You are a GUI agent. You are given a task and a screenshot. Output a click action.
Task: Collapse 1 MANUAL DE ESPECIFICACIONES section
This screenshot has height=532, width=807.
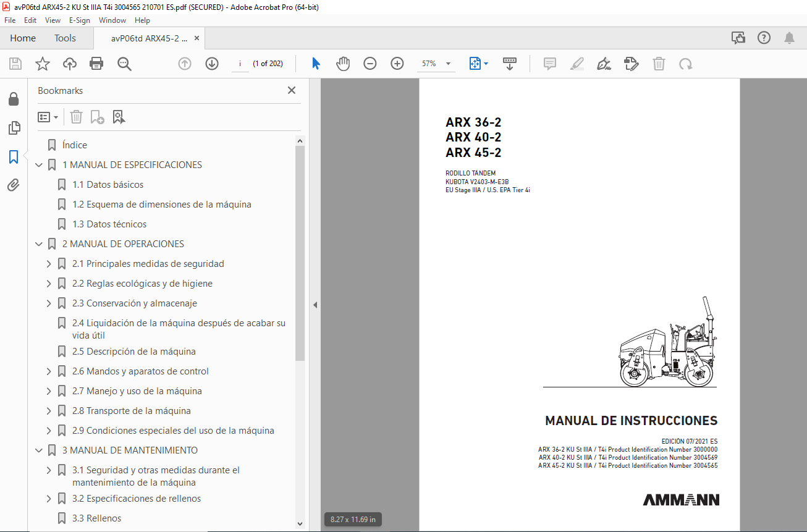click(x=39, y=165)
